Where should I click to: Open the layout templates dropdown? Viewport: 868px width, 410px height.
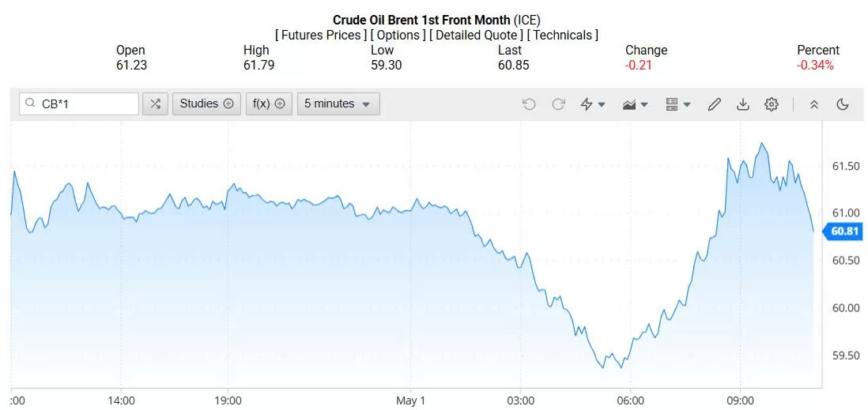tap(677, 104)
